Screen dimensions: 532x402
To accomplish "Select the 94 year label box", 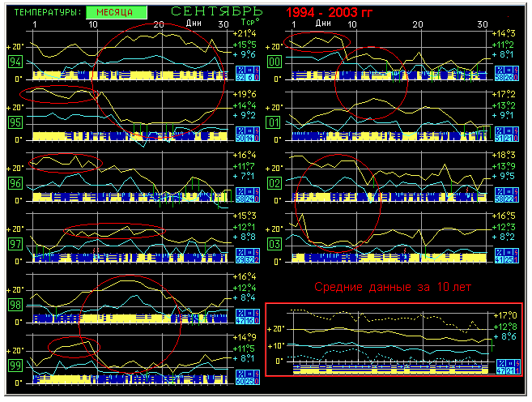I will tap(15, 62).
